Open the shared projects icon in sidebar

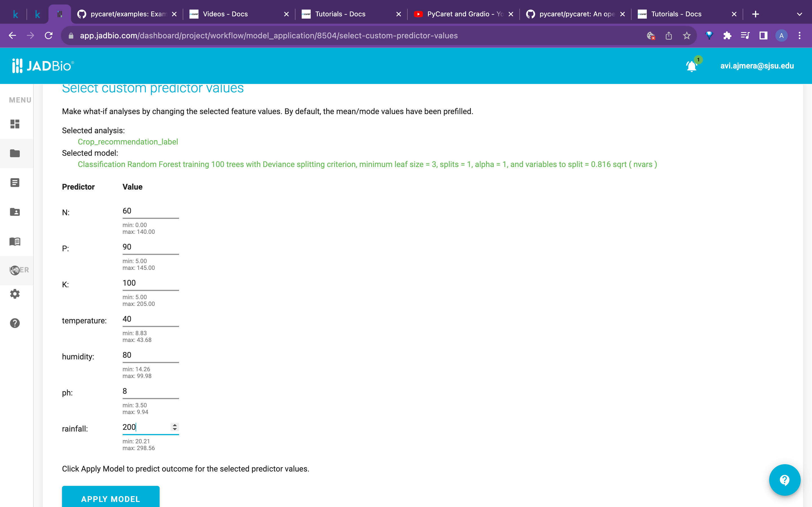[15, 212]
